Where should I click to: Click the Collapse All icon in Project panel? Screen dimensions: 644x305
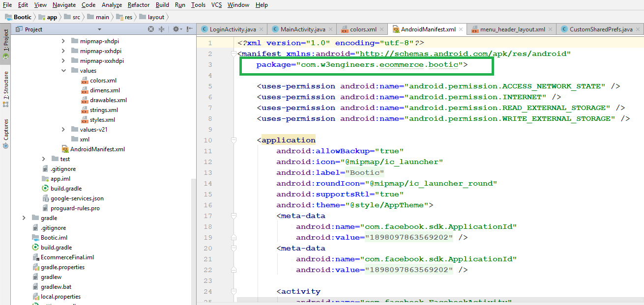pyautogui.click(x=161, y=29)
